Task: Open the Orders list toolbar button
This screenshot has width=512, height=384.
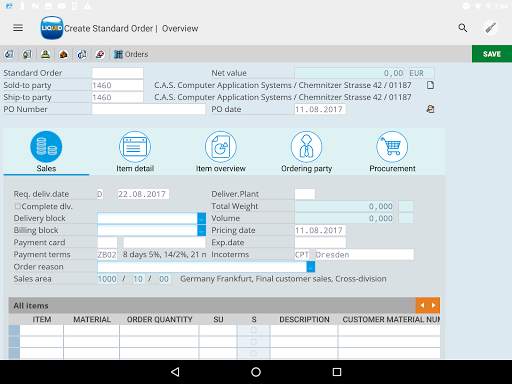Action: point(131,54)
